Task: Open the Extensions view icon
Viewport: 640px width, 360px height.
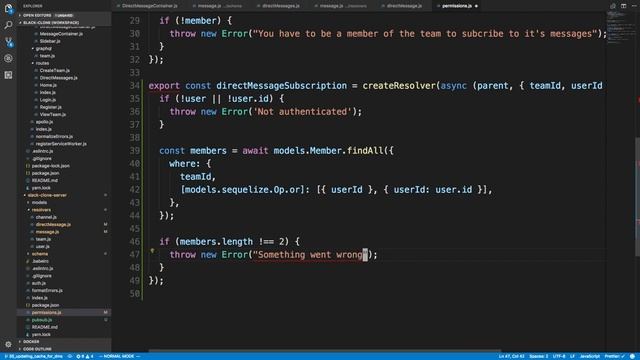Action: pyautogui.click(x=8, y=75)
